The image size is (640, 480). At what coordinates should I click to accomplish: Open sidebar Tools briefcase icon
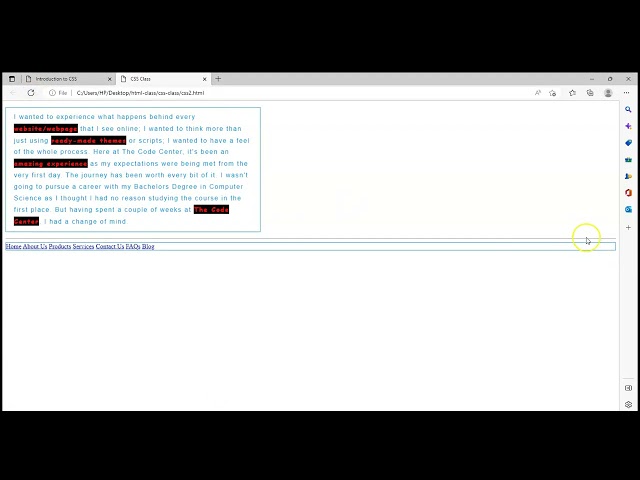[x=628, y=160]
